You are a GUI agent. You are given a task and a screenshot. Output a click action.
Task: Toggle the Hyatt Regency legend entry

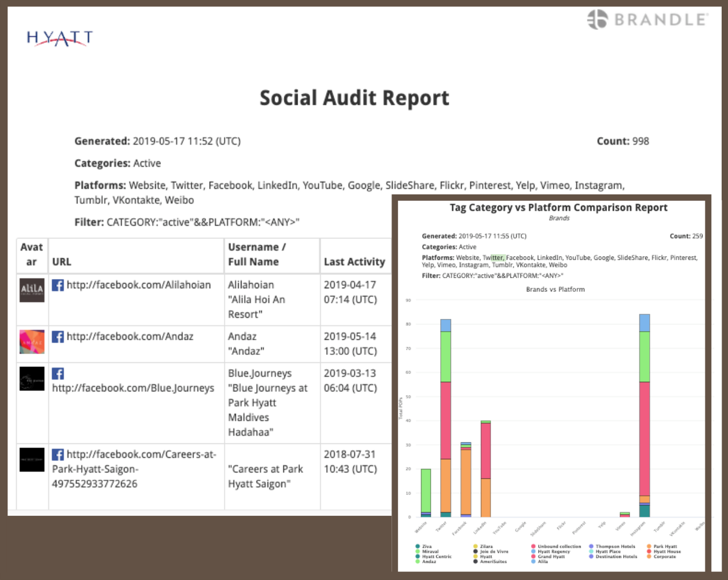click(x=551, y=552)
